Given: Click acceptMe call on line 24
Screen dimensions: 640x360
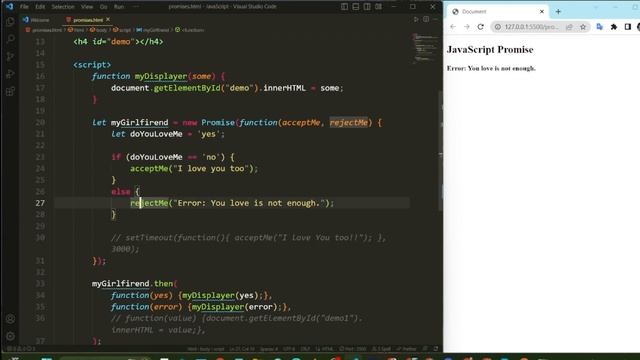Looking at the screenshot, I should (x=149, y=169).
